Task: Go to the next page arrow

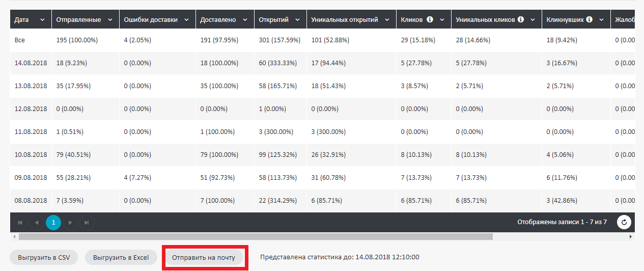Action: pyautogui.click(x=70, y=222)
